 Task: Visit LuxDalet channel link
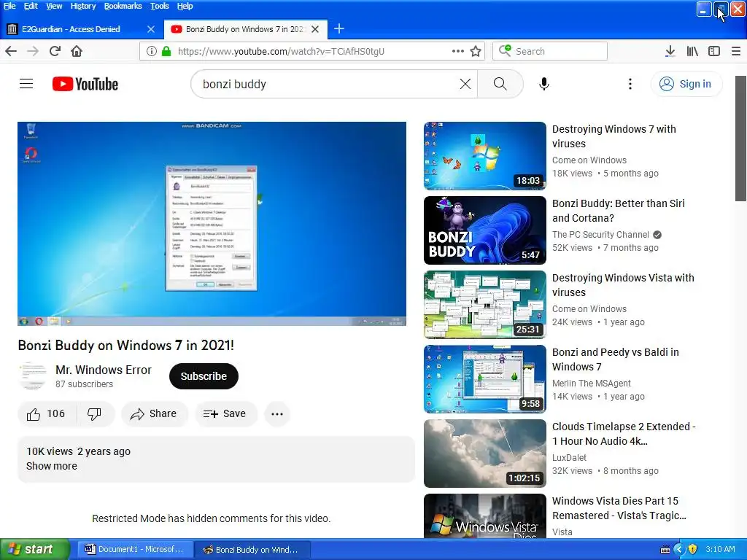pos(569,458)
